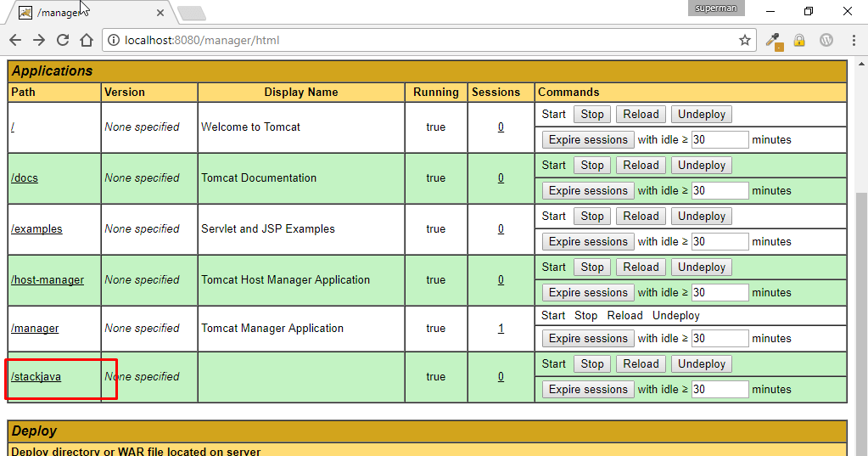Undeploy the /stackjava application
This screenshot has width=868, height=456.
pos(702,364)
